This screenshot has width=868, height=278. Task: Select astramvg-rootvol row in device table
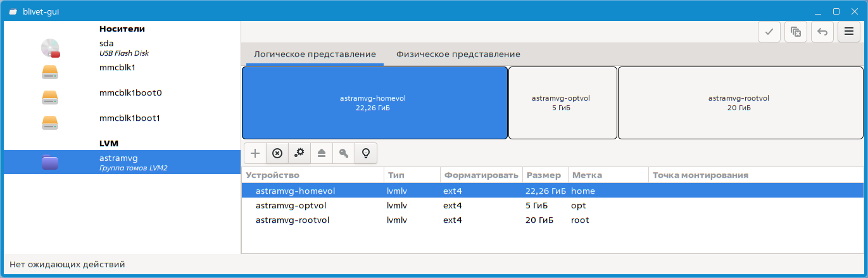(x=292, y=220)
